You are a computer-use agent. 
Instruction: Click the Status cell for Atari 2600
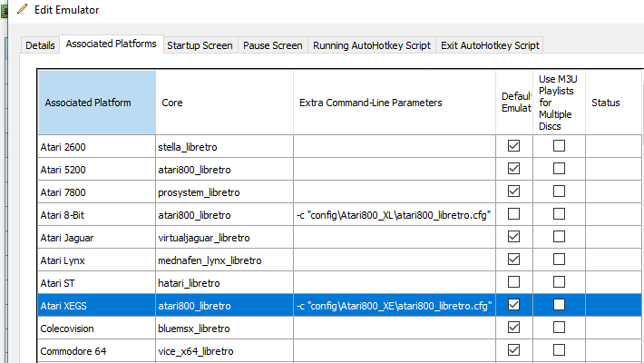point(613,147)
